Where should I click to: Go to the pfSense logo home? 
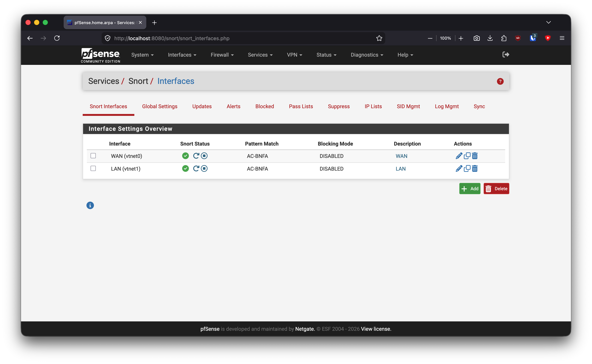coord(100,55)
